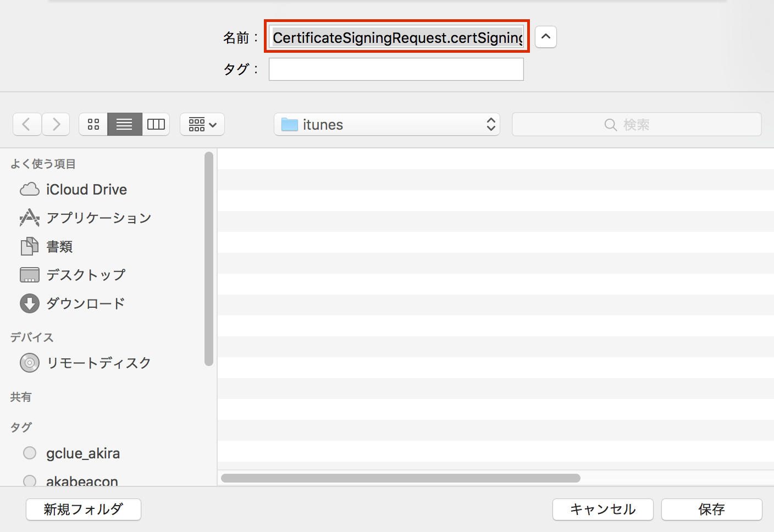Open 書類 documents folder in the sidebar

[59, 247]
